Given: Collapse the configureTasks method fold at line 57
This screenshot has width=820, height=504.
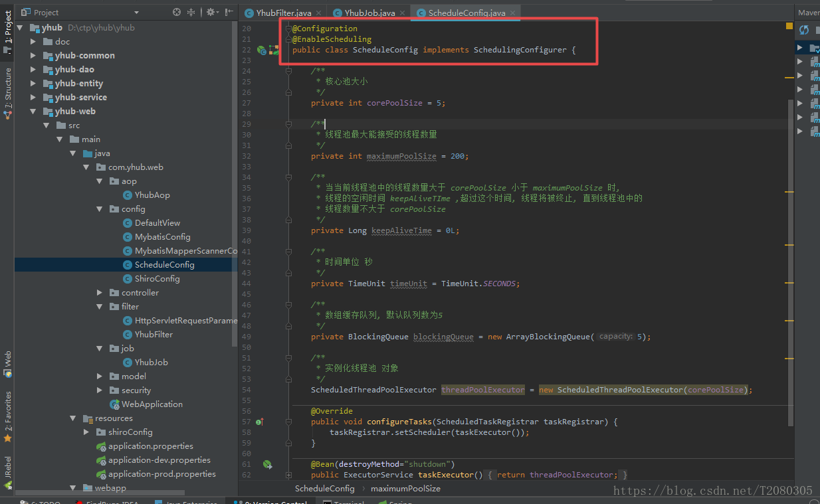Looking at the screenshot, I should click(x=288, y=422).
